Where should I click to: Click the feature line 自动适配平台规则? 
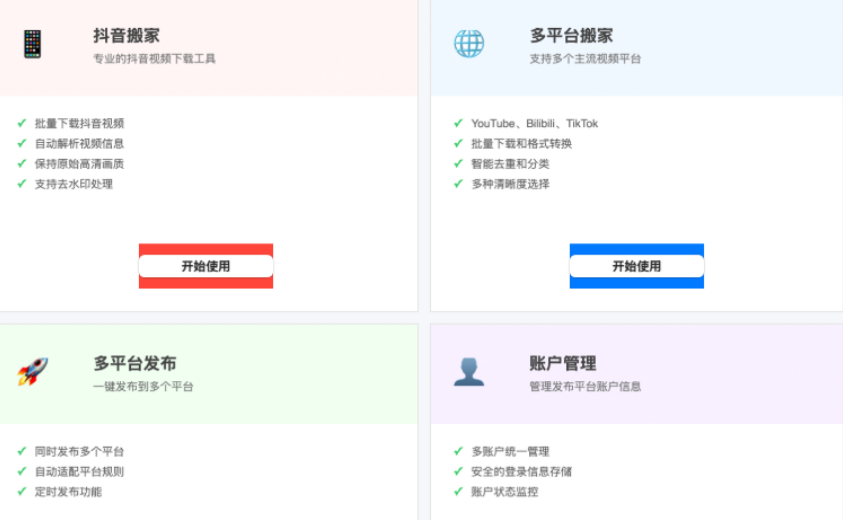pos(80,472)
